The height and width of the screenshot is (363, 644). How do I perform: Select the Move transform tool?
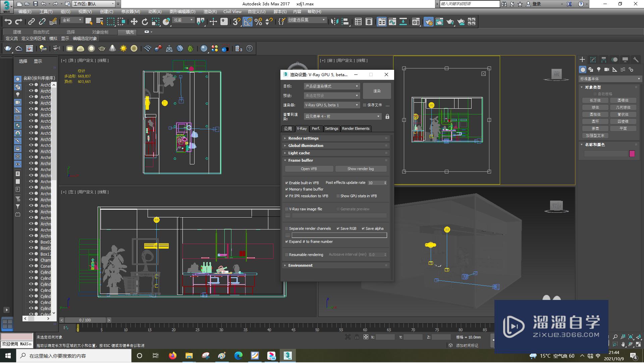(134, 22)
